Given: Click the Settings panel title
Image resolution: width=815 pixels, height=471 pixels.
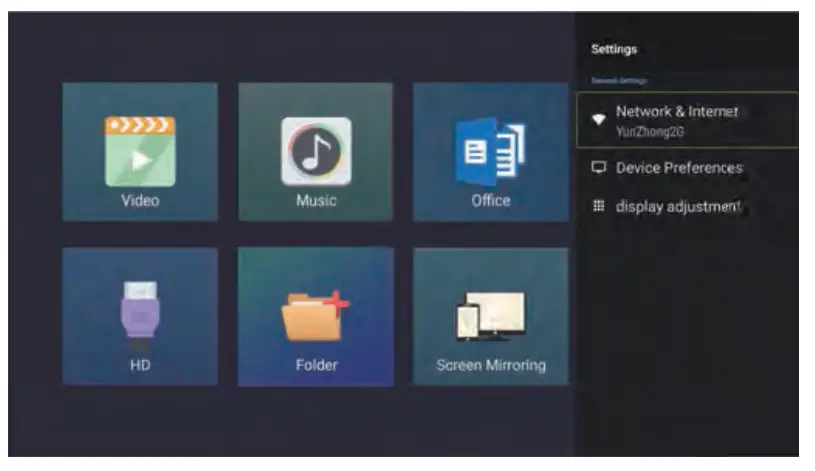Looking at the screenshot, I should [614, 49].
